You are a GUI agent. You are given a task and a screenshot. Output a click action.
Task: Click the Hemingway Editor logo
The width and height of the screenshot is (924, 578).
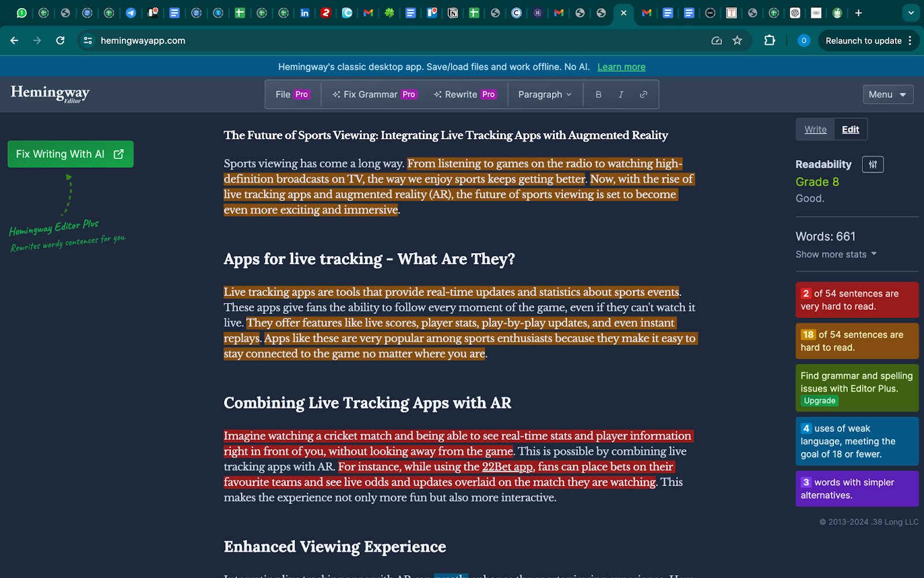(50, 94)
